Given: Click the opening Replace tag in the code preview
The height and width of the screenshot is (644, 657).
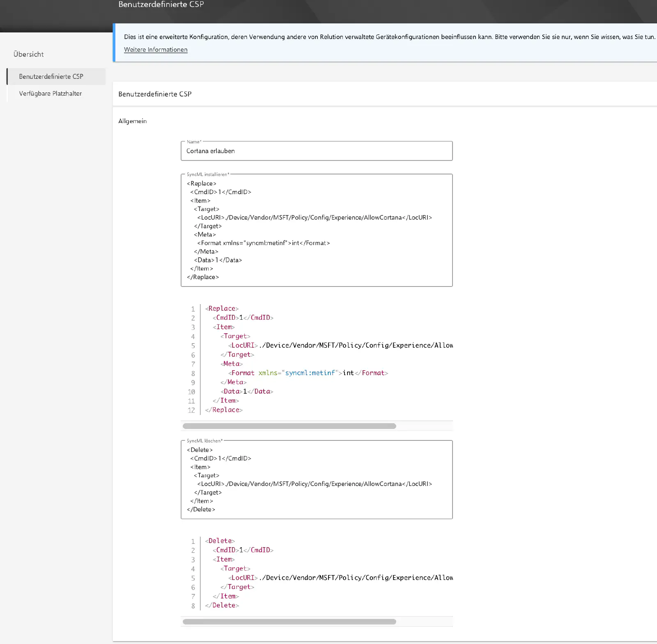Looking at the screenshot, I should [222, 308].
